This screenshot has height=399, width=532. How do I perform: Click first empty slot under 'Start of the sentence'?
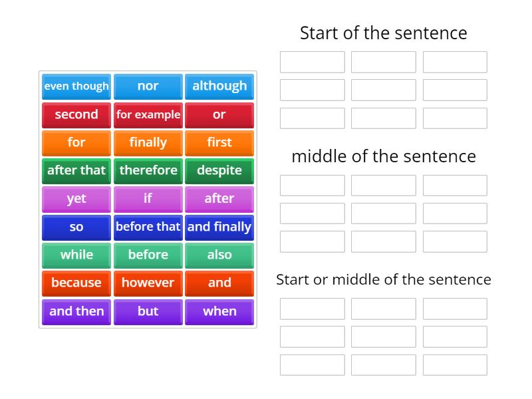click(313, 62)
